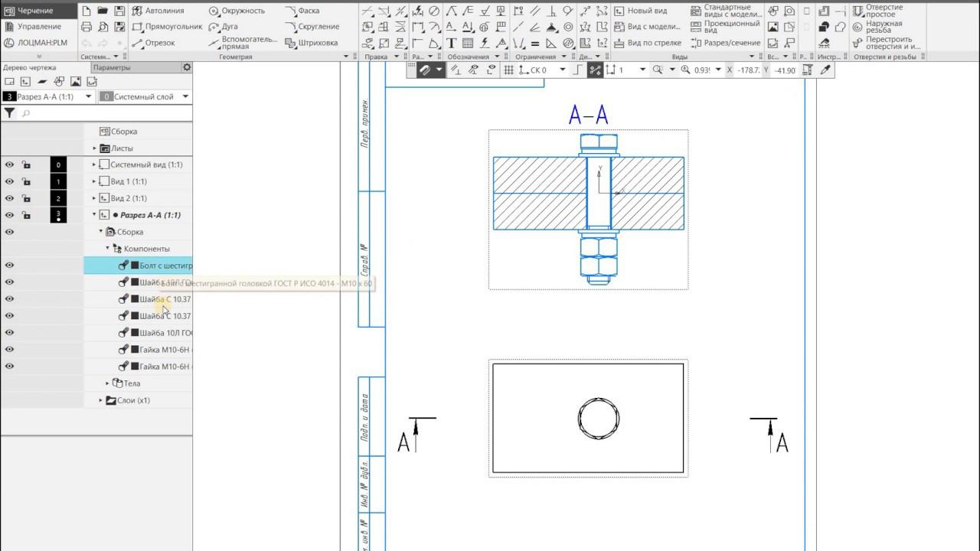
Task: Toggle visibility of Системный вид (1:1)
Action: click(10, 165)
